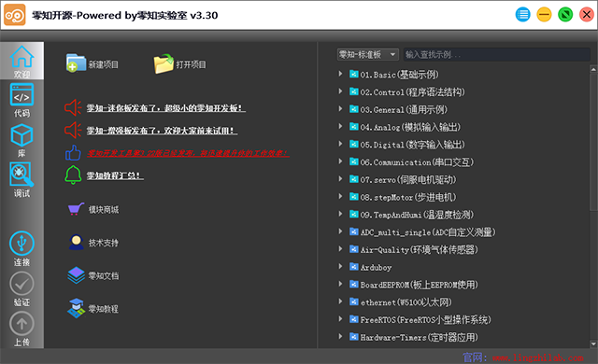Image resolution: width=598 pixels, height=364 pixels.
Task: Click the app logo in title bar
Action: 15,15
